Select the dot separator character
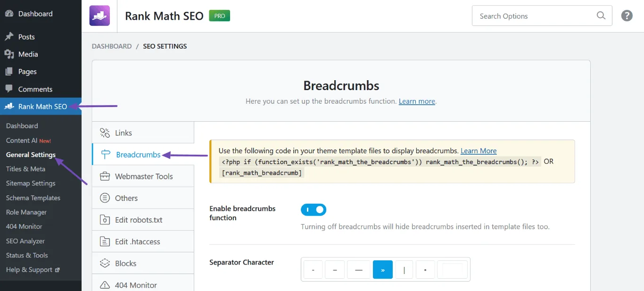The width and height of the screenshot is (644, 291). click(425, 270)
